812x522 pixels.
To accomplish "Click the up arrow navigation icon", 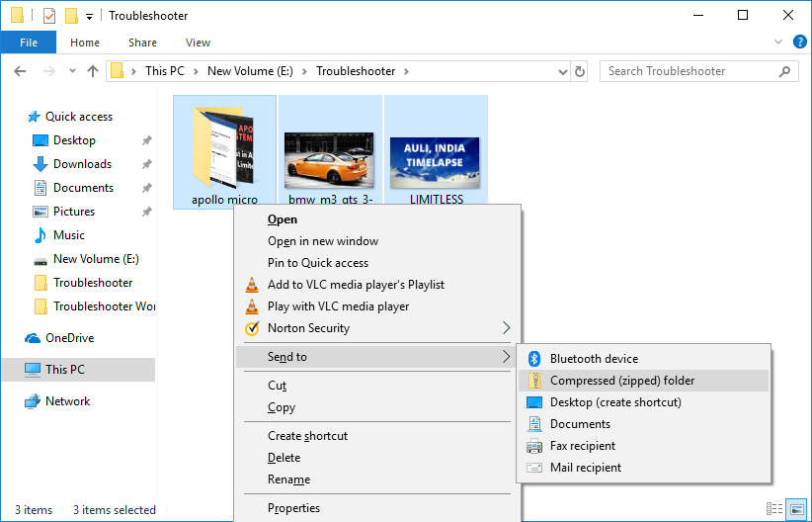I will (x=93, y=71).
